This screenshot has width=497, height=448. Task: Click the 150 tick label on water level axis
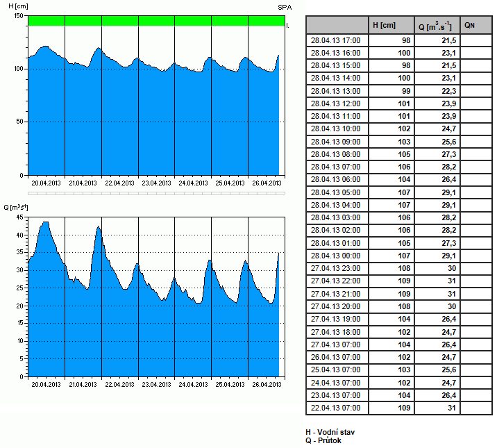coord(19,16)
